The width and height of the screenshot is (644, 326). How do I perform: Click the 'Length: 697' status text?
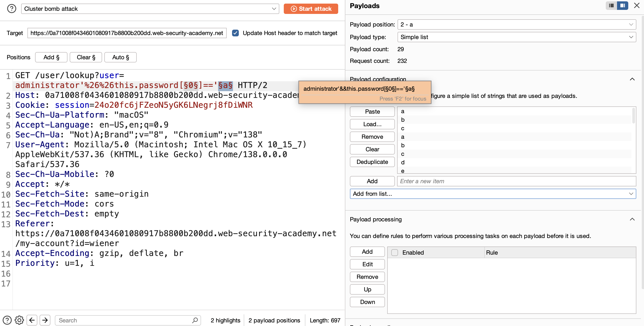pos(325,320)
